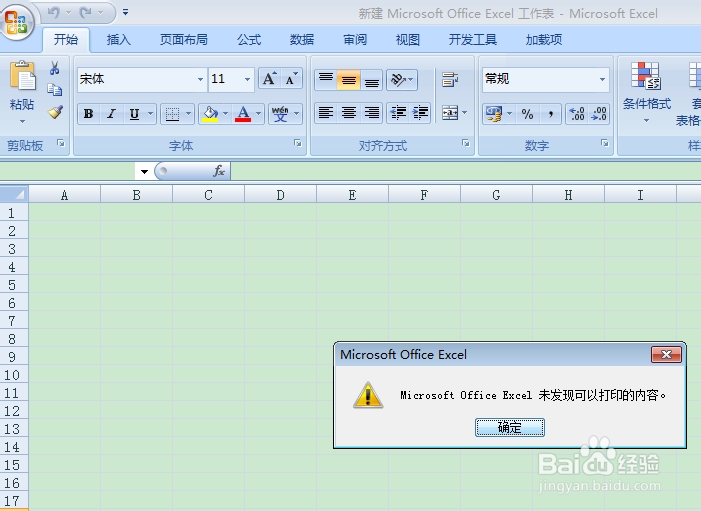Click the Increase Decimal icon
The width and height of the screenshot is (701, 511).
coord(577,114)
